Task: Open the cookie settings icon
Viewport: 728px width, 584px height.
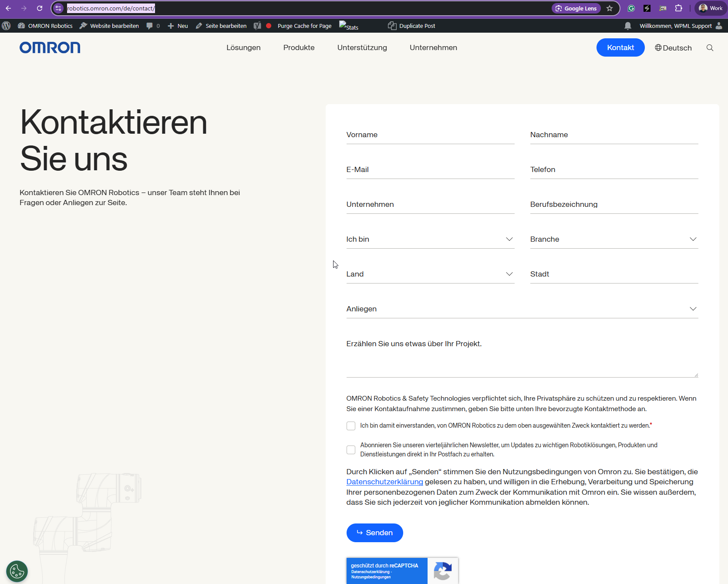Action: pos(17,571)
